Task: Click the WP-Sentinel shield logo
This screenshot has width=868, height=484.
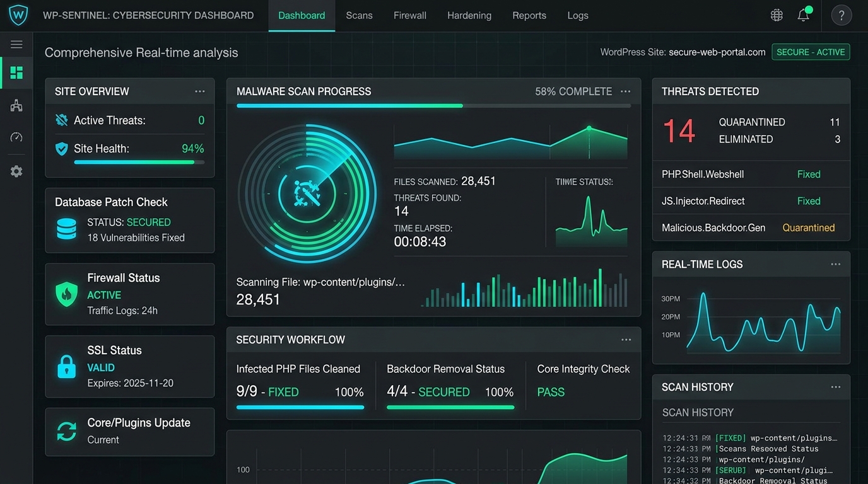Action: 18,15
